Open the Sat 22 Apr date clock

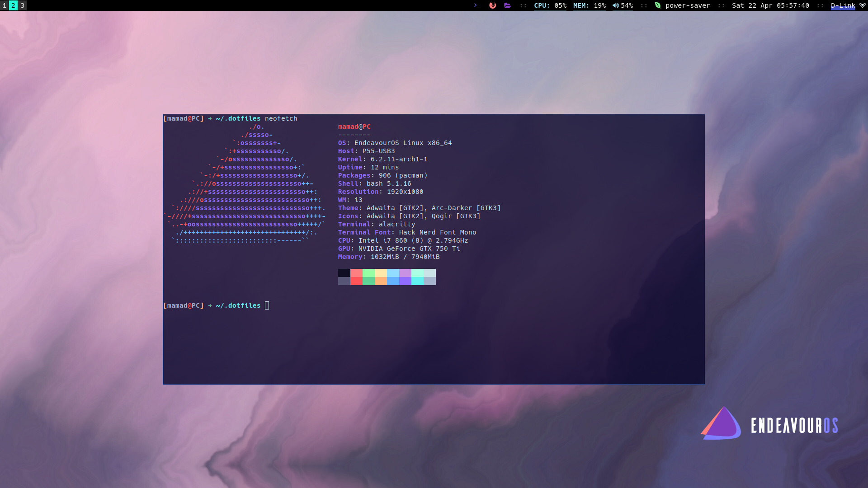coord(770,5)
